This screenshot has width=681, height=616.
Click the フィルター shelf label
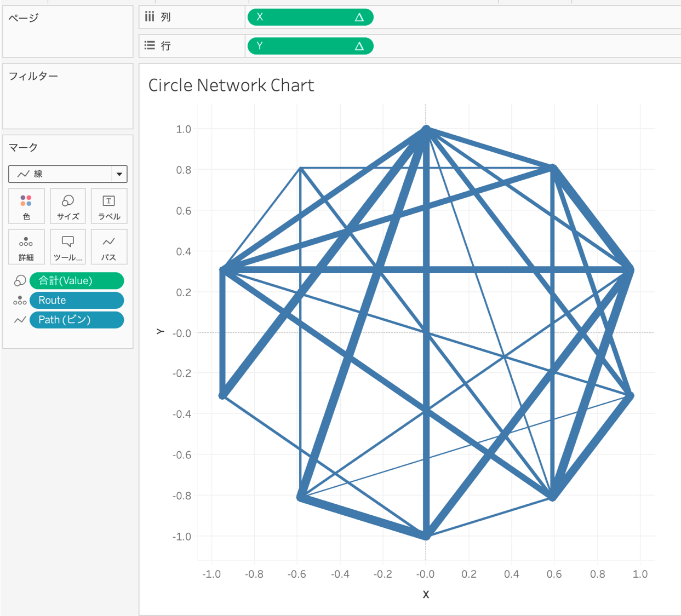point(33,76)
